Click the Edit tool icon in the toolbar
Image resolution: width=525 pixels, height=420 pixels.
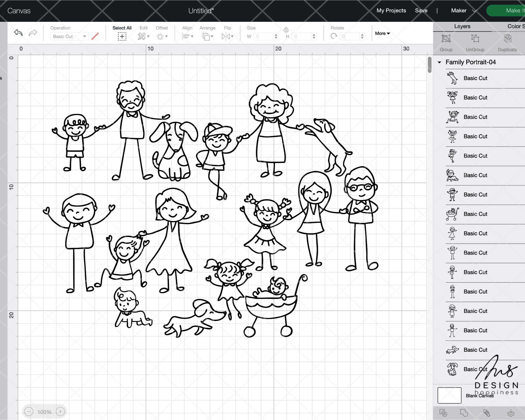point(142,36)
